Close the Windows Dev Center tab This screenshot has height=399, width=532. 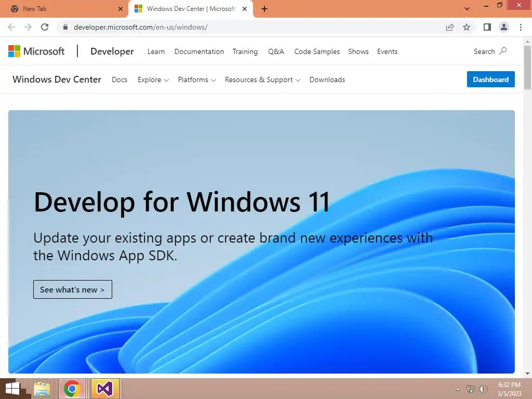(245, 9)
